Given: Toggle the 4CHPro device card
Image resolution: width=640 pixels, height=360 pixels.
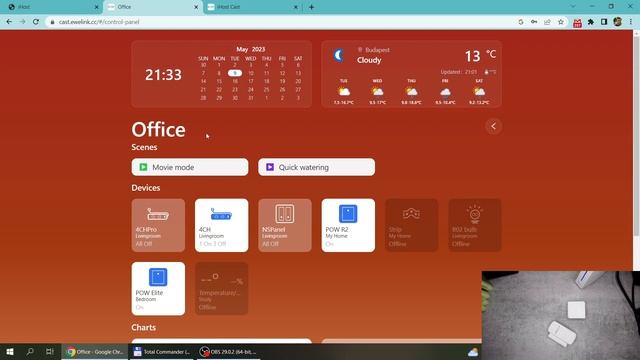Looking at the screenshot, I should pyautogui.click(x=158, y=225).
